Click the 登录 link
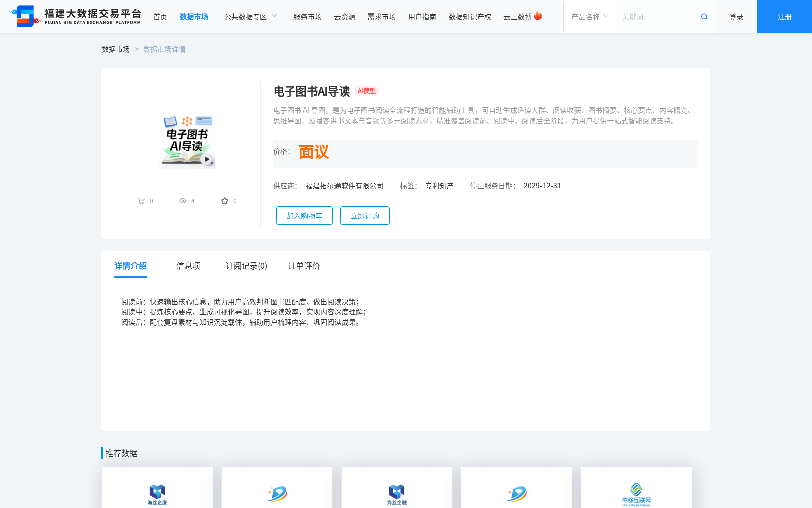This screenshot has width=812, height=508. click(736, 17)
